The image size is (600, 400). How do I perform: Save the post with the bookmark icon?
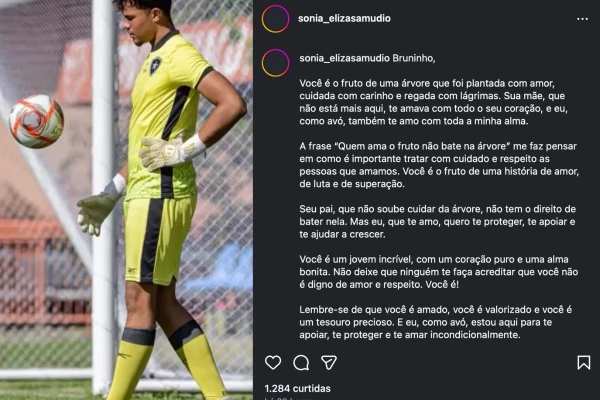tap(584, 362)
